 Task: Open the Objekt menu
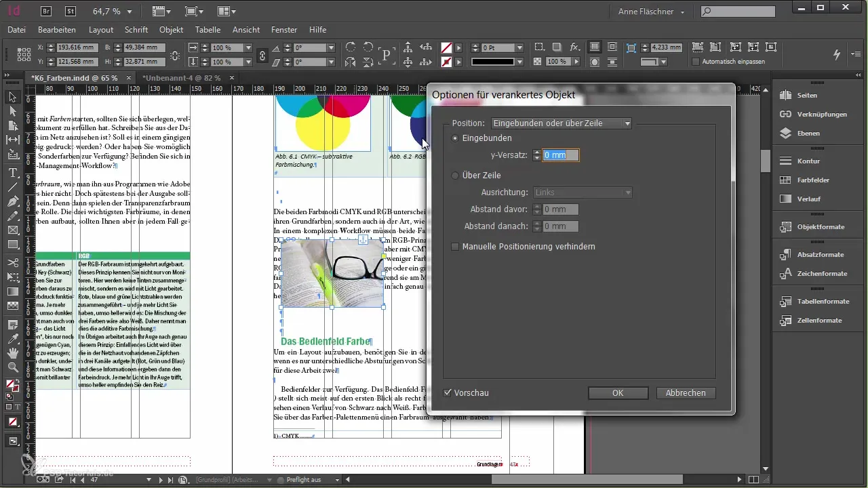171,30
